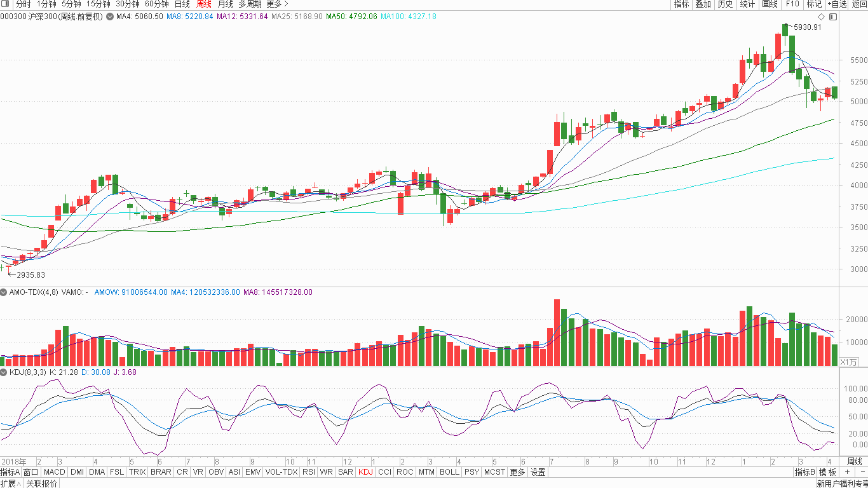The image size is (868, 488).
Task: Switch to 分时 time-sharing view
Action: coord(23,4)
